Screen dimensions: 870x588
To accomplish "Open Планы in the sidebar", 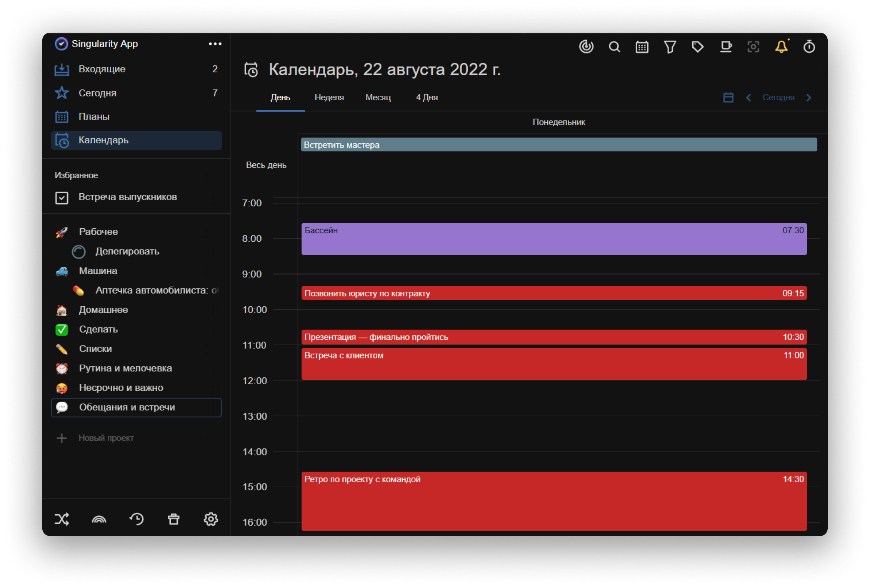I will point(136,117).
